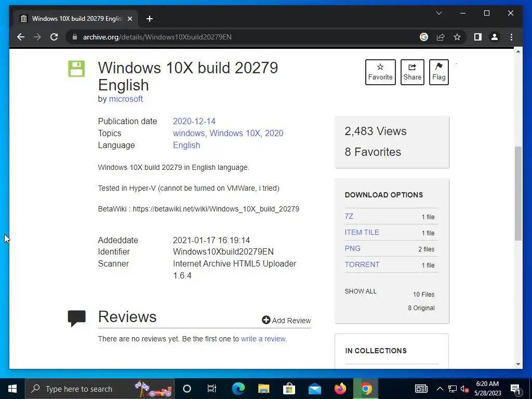Image resolution: width=532 pixels, height=399 pixels.
Task: Open the windows topic link
Action: [189, 133]
